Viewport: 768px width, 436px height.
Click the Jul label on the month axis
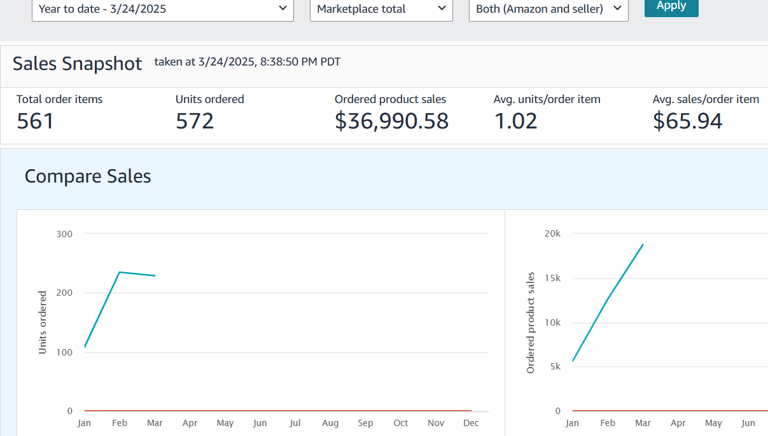pos(295,423)
